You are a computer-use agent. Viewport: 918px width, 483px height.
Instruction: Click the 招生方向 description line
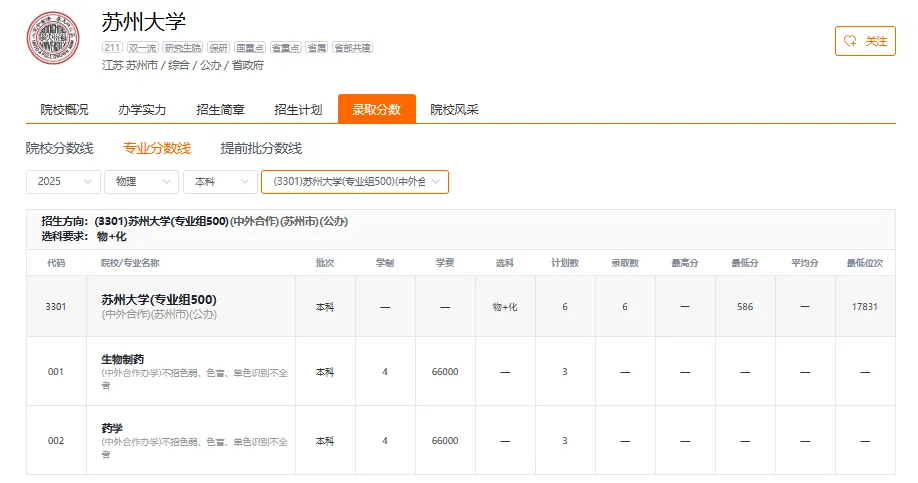click(x=194, y=221)
